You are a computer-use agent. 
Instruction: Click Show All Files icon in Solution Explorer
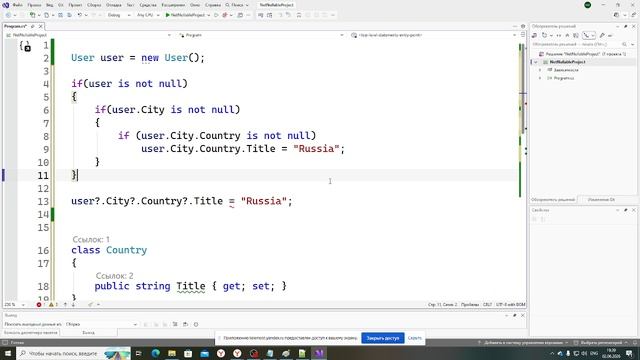(576, 36)
